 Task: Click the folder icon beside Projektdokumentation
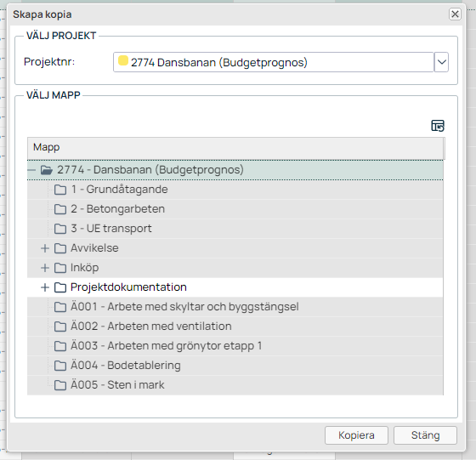click(x=60, y=287)
